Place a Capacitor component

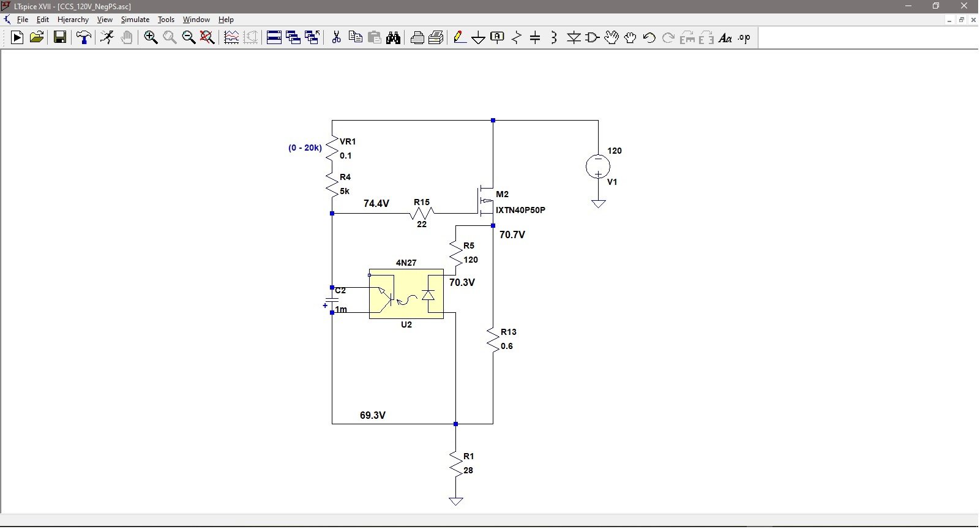(535, 38)
